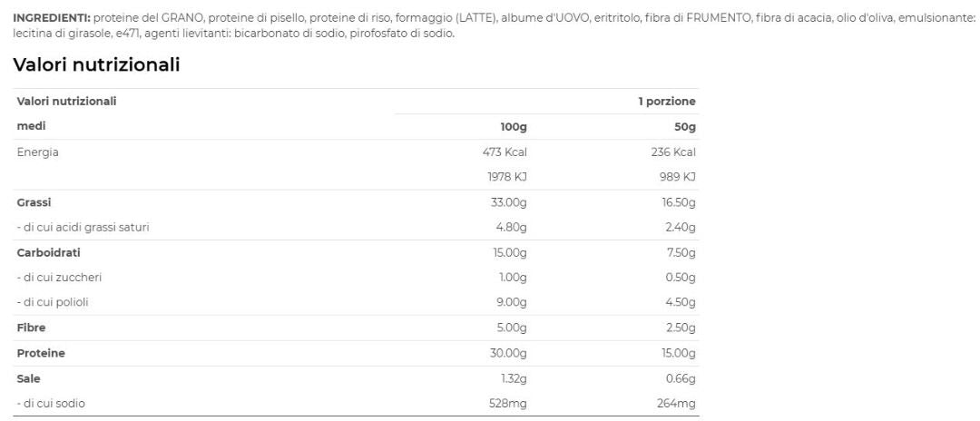This screenshot has width=980, height=421.
Task: Click the "- di cui acidi grassi saturi" row
Action: pyautogui.click(x=83, y=228)
